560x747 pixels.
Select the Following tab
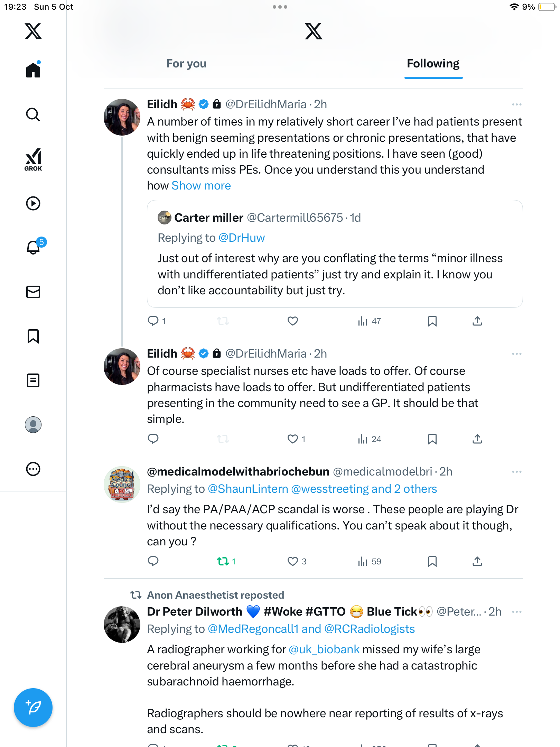pyautogui.click(x=433, y=64)
